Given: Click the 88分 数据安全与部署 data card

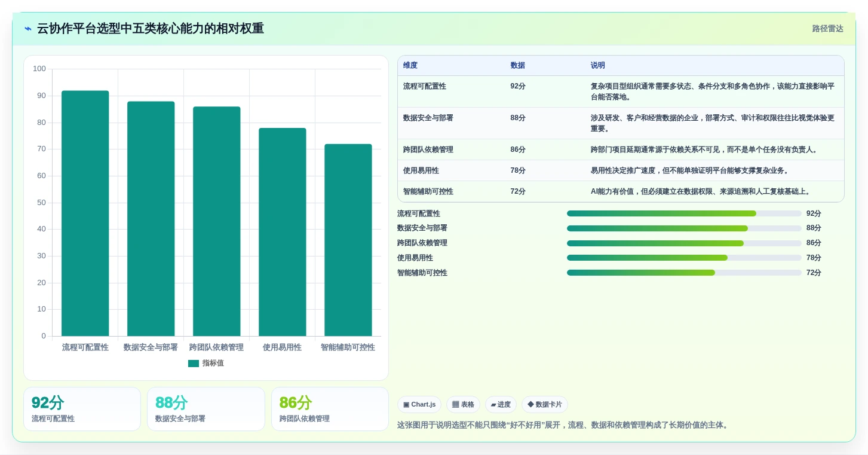Looking at the screenshot, I should coord(206,409).
